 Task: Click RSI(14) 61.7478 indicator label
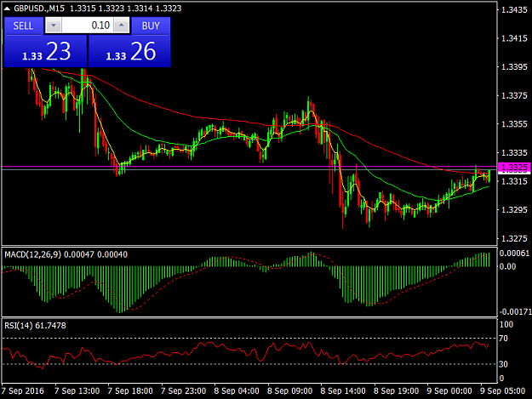[35, 326]
